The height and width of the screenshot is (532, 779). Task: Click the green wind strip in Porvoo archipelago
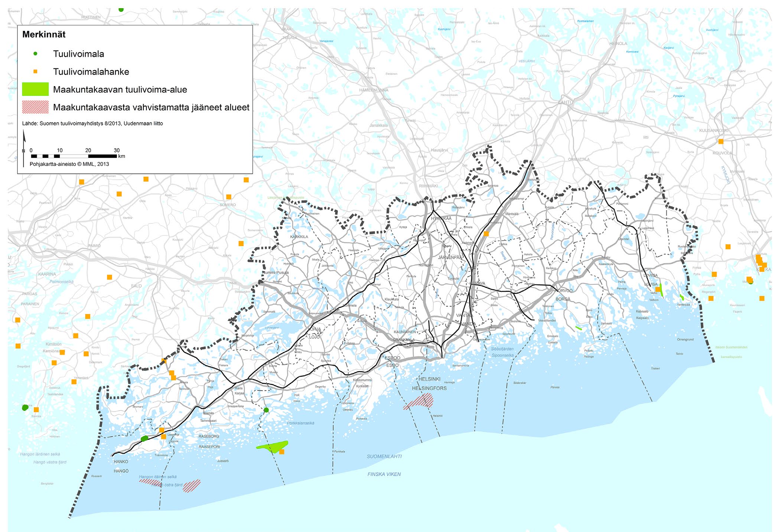click(x=578, y=328)
